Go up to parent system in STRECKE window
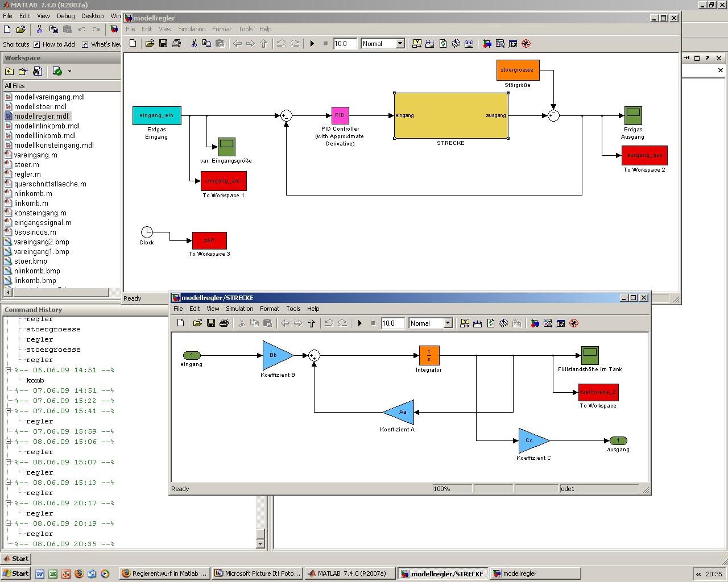The image size is (728, 582). click(x=311, y=323)
